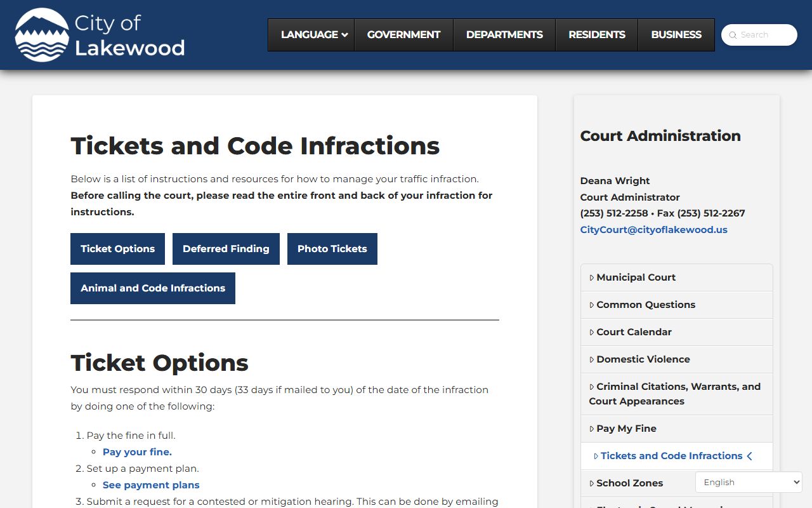Focus the Search input field
This screenshot has width=812, height=508.
click(766, 35)
